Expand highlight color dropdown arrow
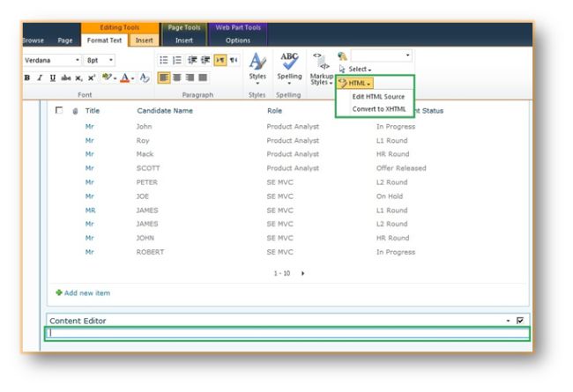This screenshot has height=392, width=573. 115,78
